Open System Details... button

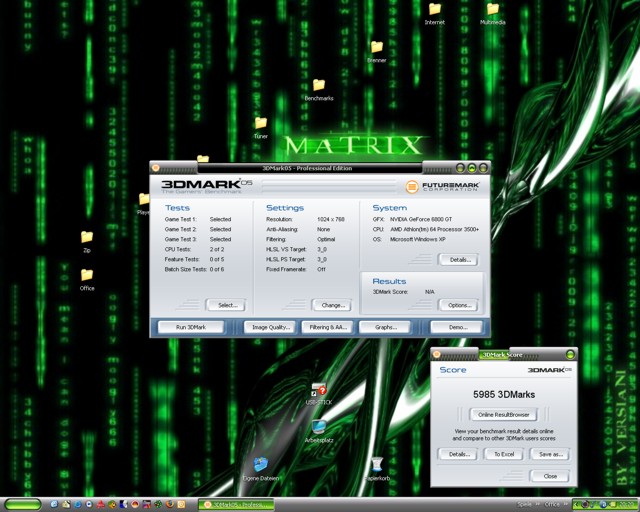[459, 260]
